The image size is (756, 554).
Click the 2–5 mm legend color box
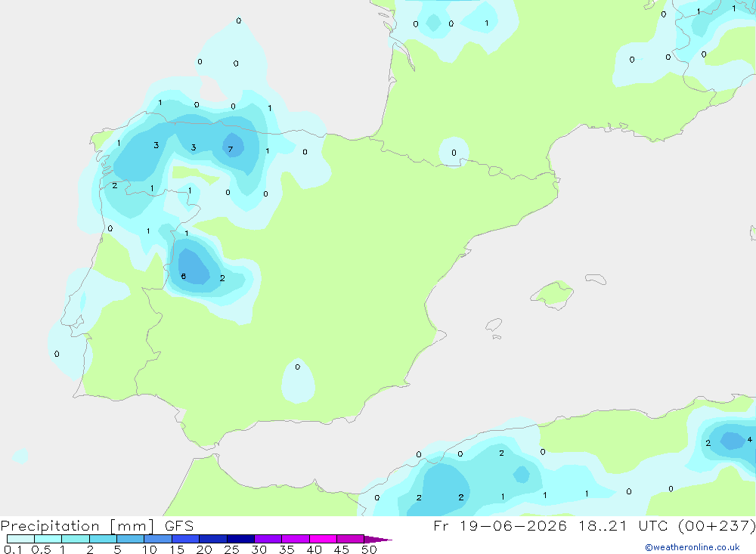point(103,539)
